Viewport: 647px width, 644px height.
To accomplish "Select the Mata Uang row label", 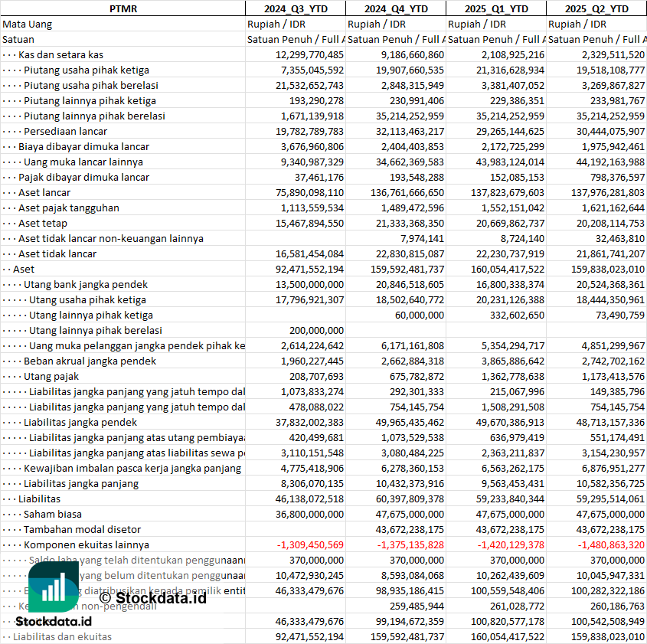I will click(28, 24).
